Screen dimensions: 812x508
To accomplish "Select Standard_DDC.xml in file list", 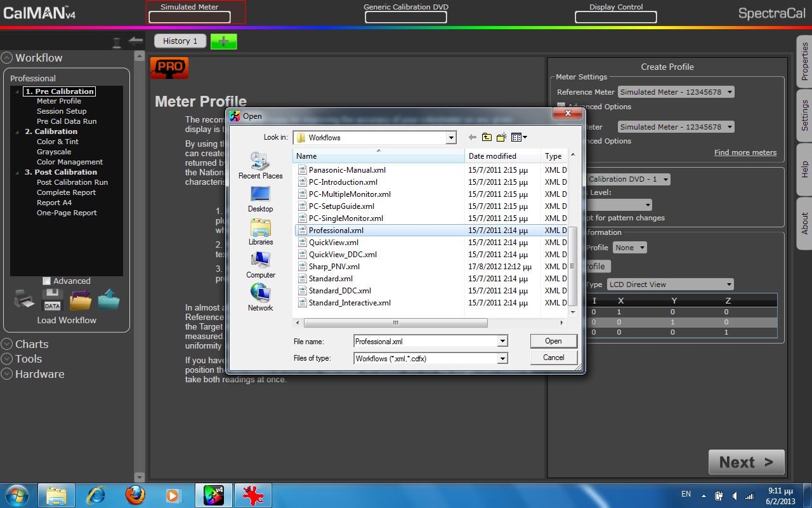I will coord(339,291).
